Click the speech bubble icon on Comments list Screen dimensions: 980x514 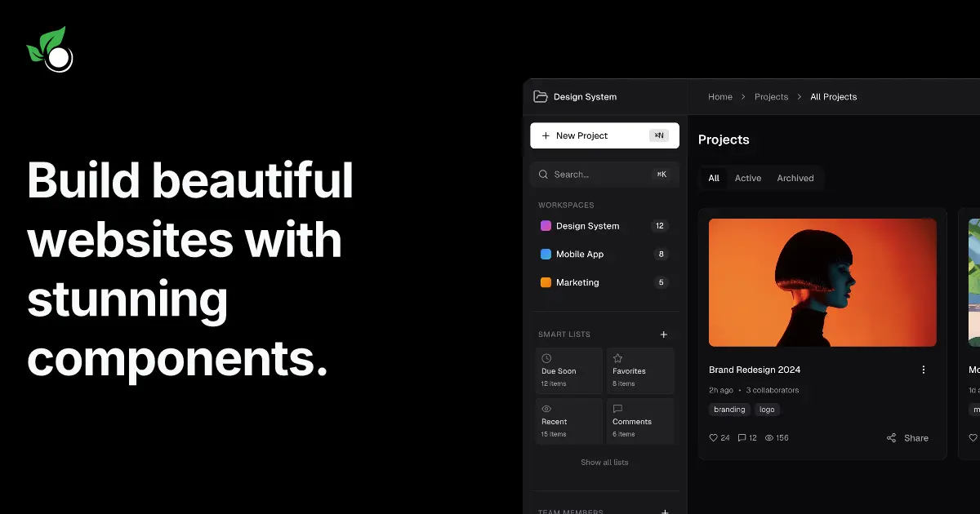(618, 408)
